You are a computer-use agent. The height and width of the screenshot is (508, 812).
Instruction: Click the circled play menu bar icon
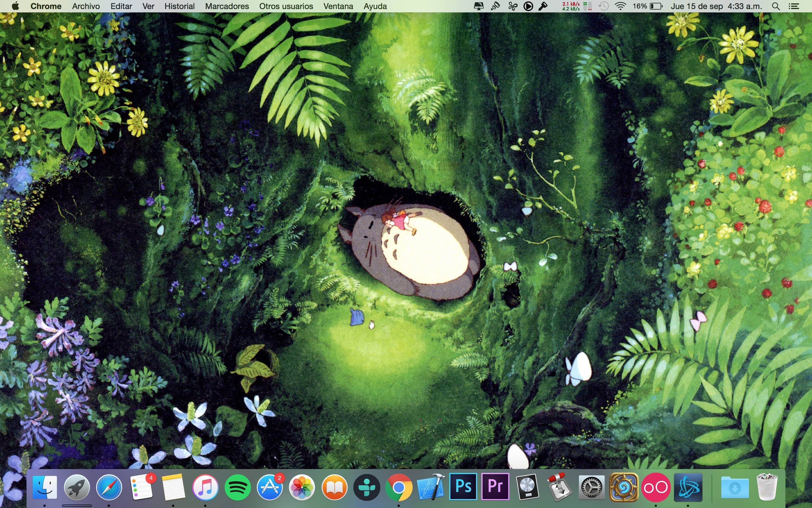coord(528,6)
